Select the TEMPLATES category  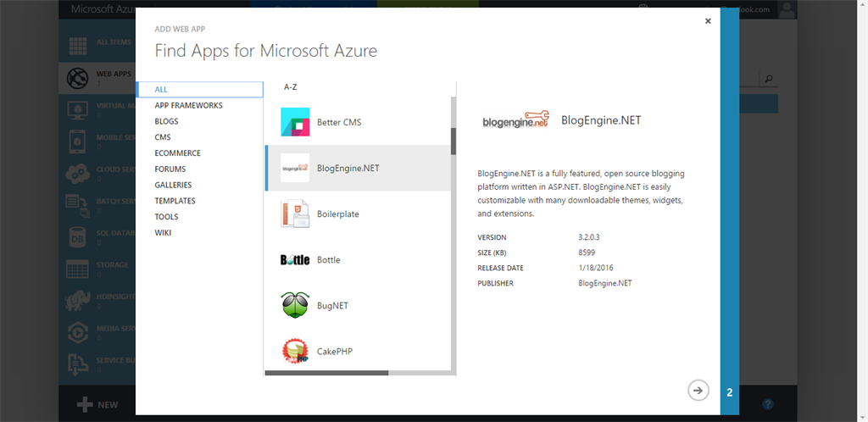[x=175, y=202]
